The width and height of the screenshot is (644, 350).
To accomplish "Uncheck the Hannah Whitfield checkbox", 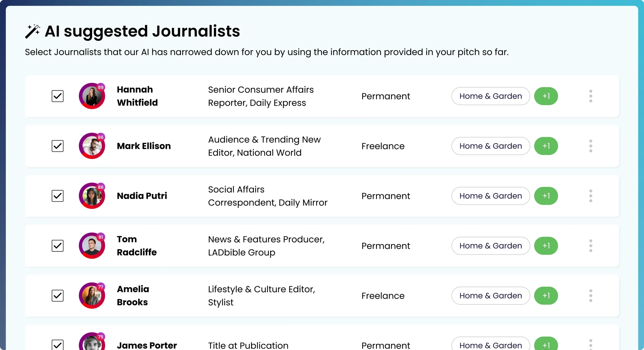I will 58,96.
